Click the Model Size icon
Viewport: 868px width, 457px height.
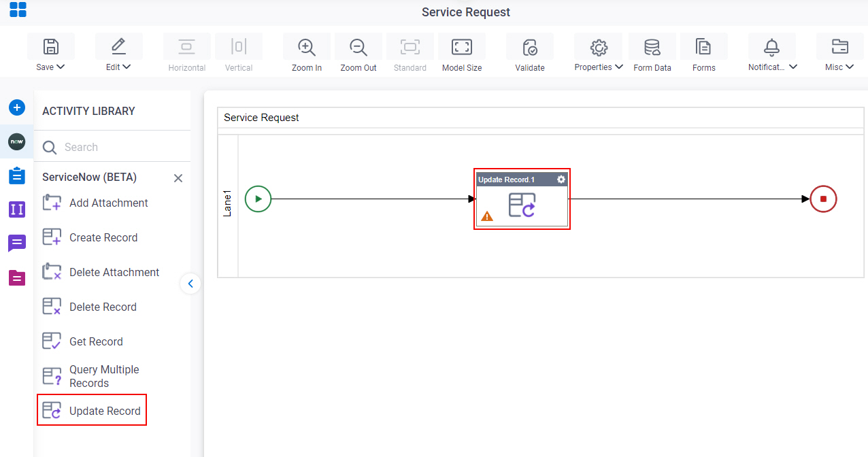[x=462, y=47]
